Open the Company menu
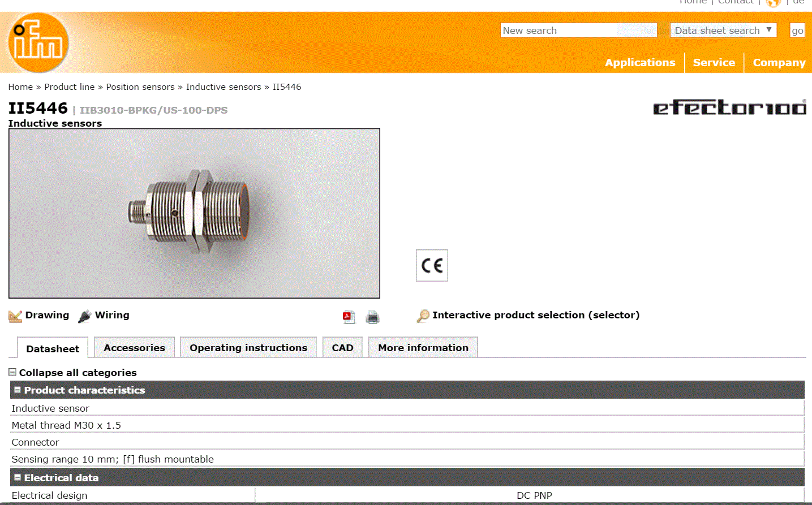 click(x=779, y=62)
